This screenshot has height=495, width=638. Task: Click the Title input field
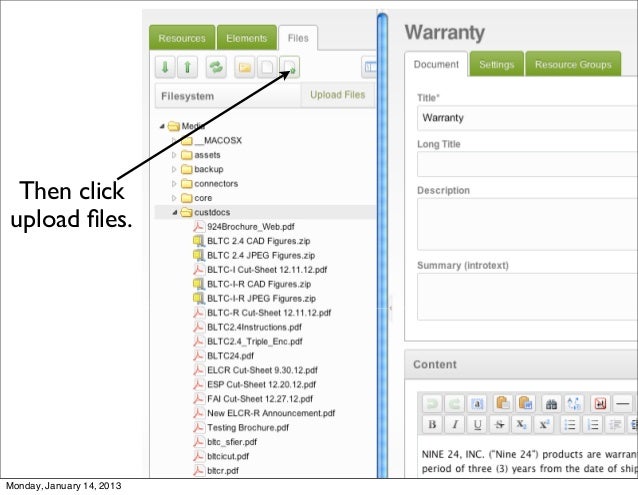(527, 118)
